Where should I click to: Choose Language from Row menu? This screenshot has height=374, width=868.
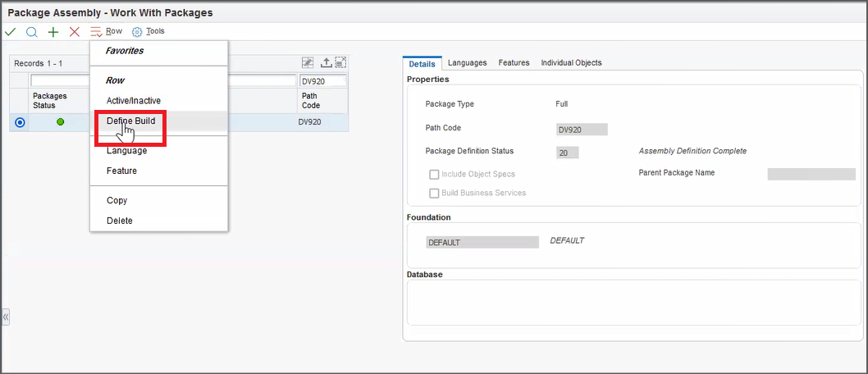(127, 150)
